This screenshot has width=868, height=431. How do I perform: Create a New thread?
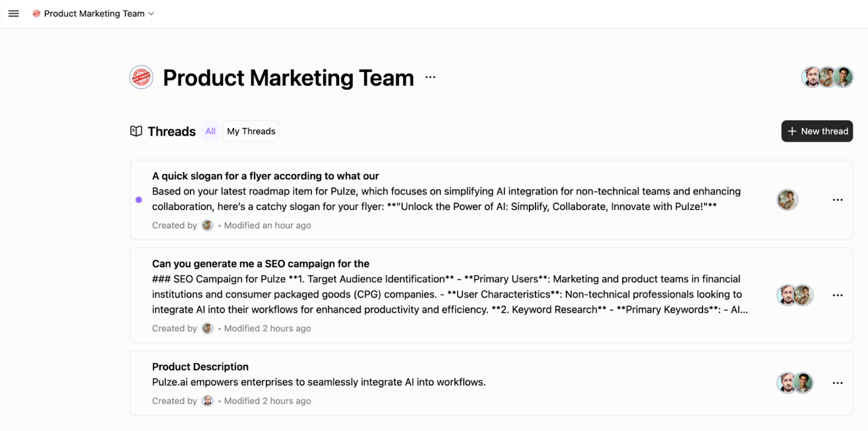coord(817,131)
